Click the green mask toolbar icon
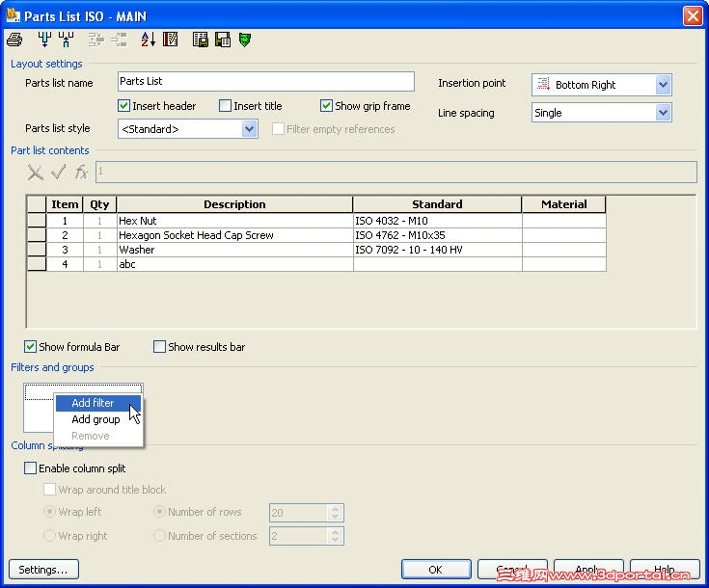This screenshot has width=709, height=588. (245, 40)
